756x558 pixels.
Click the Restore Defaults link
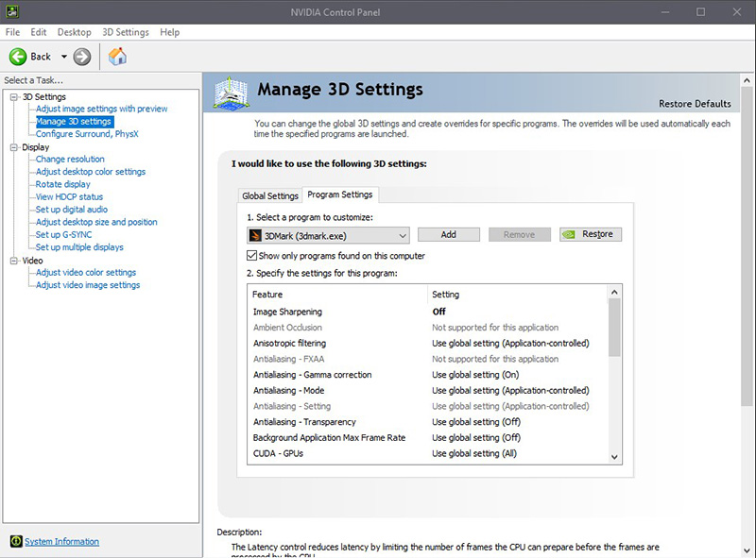point(695,104)
